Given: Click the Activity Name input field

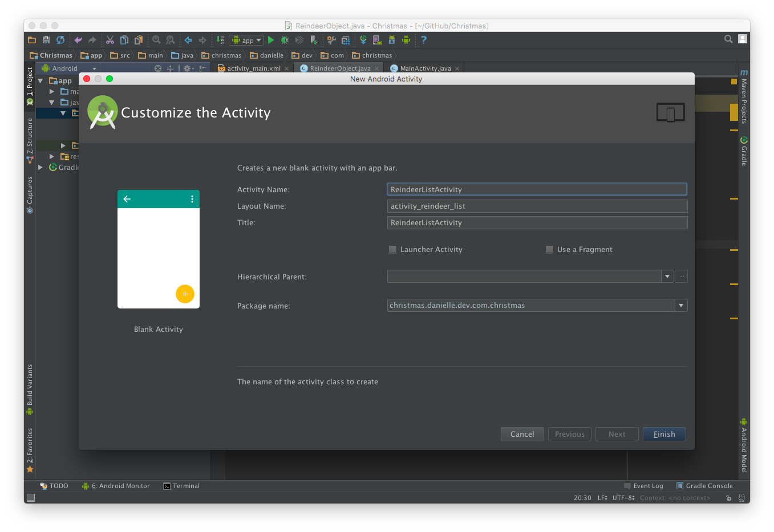Looking at the screenshot, I should pyautogui.click(x=536, y=189).
